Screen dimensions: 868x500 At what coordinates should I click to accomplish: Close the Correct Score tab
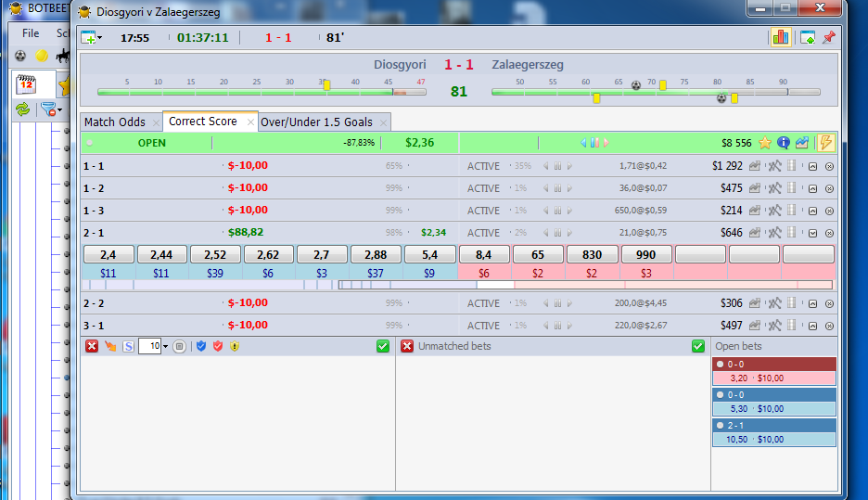click(250, 122)
